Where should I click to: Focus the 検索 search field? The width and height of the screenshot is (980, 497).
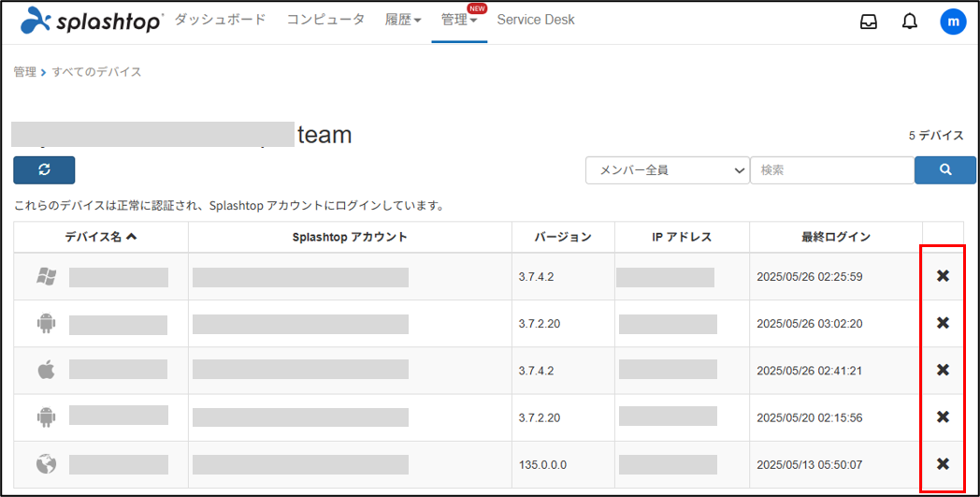831,170
